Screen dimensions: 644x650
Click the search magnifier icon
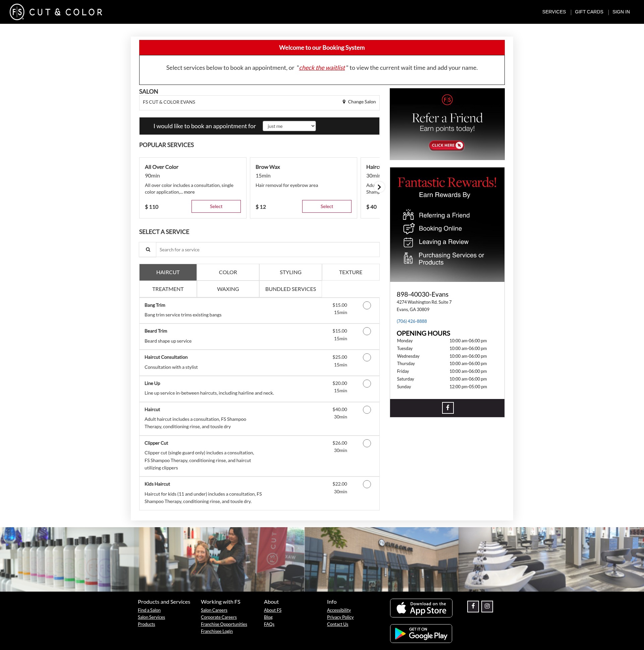[148, 250]
